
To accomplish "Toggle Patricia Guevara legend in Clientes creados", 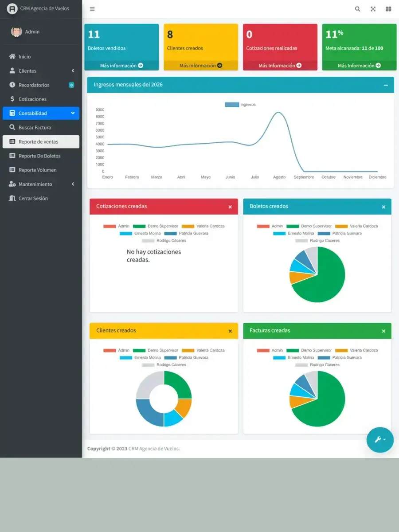I will pyautogui.click(x=186, y=357).
